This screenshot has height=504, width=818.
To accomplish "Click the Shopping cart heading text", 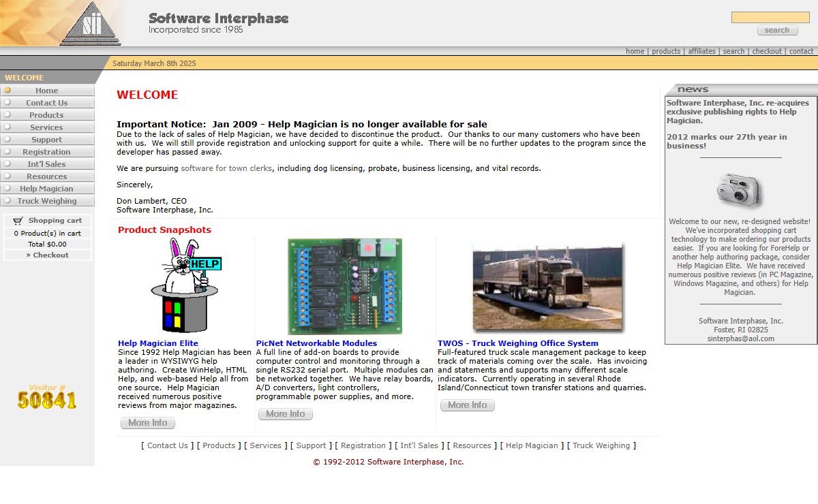I will (x=55, y=221).
